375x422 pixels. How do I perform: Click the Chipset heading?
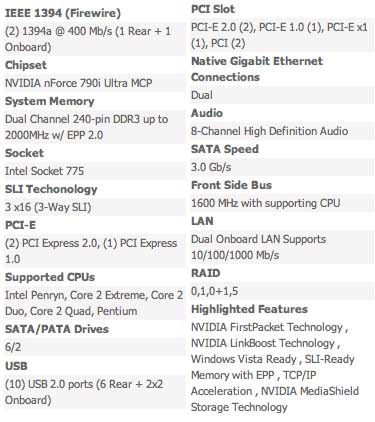(x=26, y=65)
